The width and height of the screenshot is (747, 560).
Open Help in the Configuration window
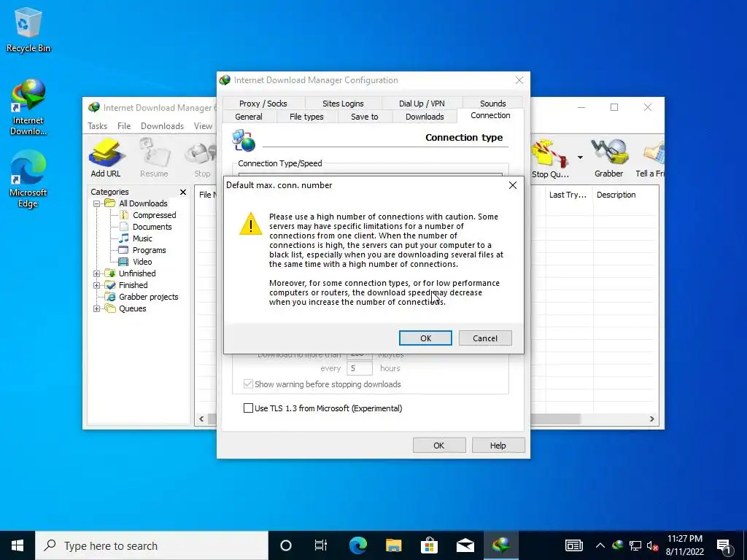coord(498,446)
